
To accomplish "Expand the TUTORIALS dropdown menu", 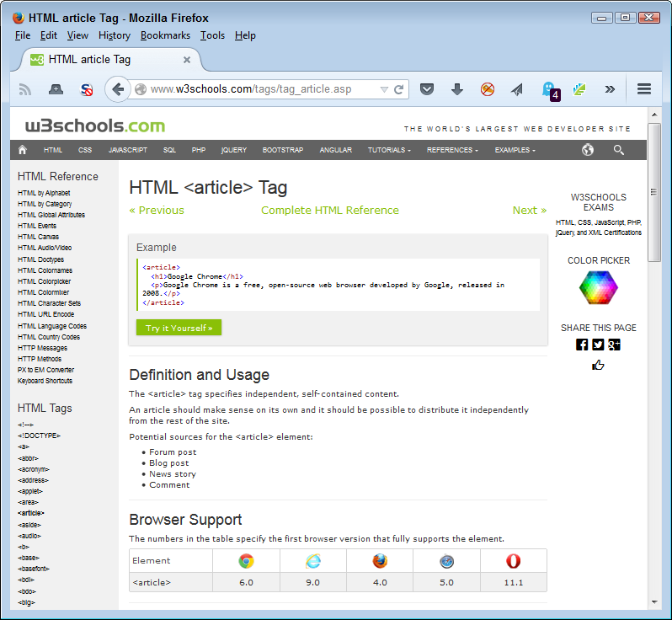I will coord(389,150).
